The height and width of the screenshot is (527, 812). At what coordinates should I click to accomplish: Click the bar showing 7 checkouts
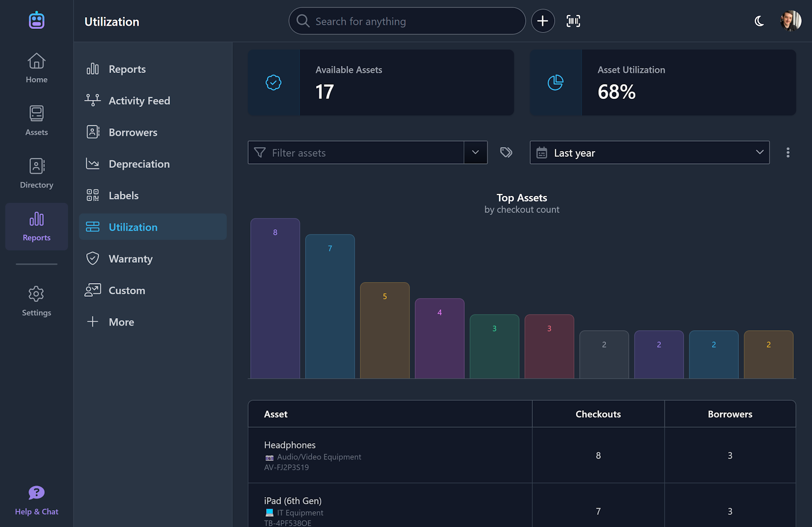click(x=330, y=306)
